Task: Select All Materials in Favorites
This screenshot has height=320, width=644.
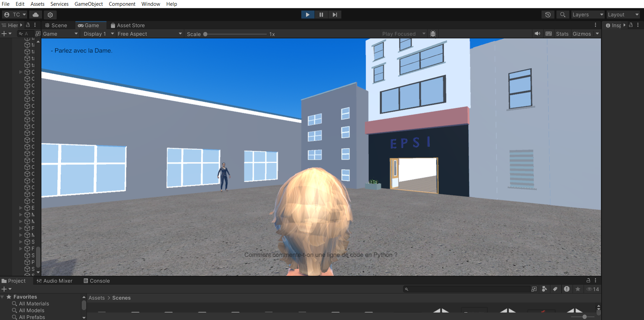Action: 34,304
